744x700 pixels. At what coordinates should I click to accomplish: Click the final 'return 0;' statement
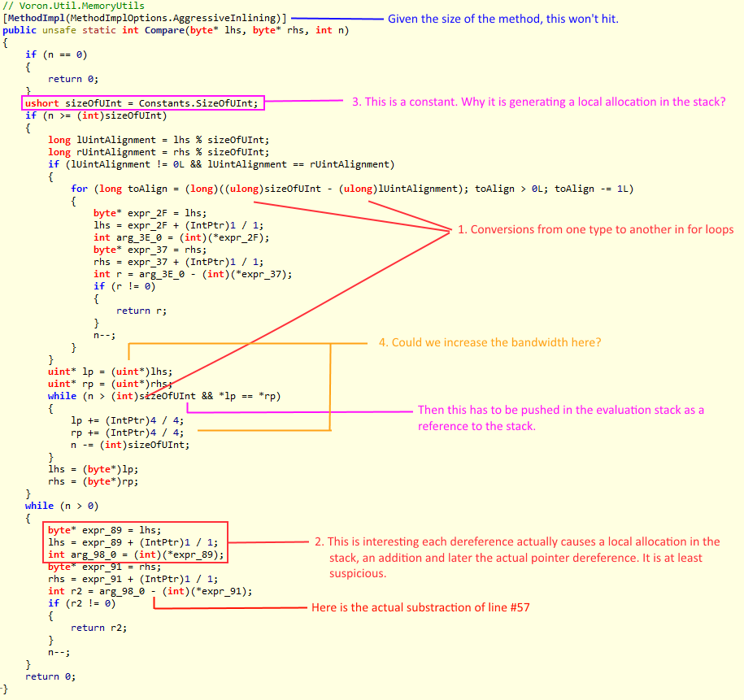tap(50, 677)
